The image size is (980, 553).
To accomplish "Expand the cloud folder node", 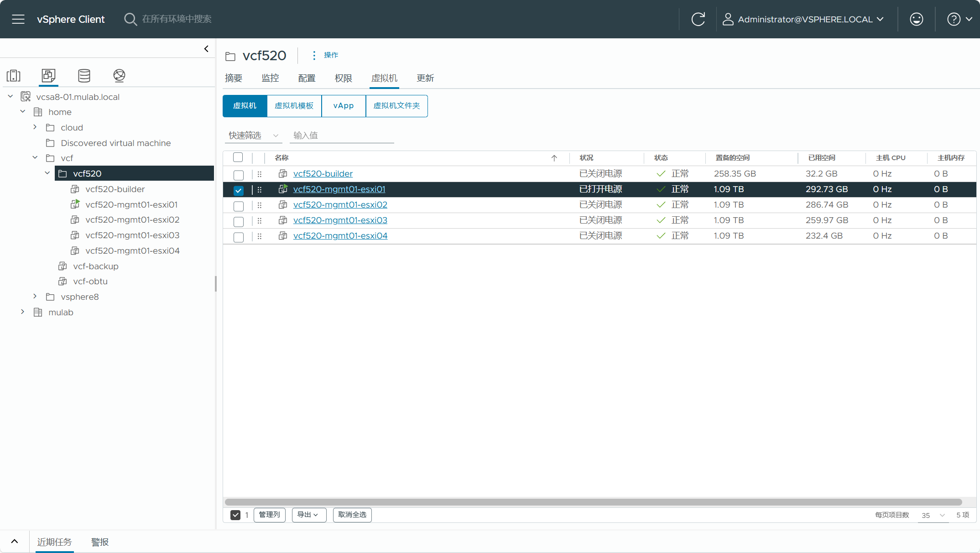I will 35,127.
